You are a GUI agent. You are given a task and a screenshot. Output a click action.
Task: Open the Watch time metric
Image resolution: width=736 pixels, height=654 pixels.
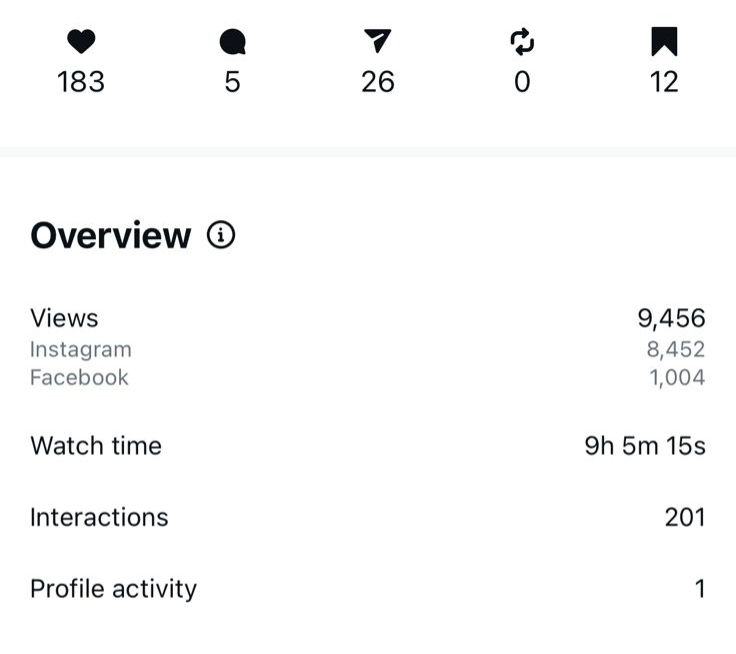96,446
